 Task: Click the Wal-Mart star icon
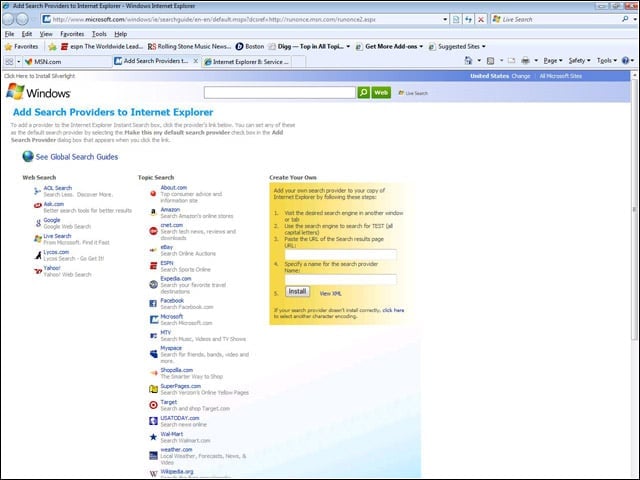tap(153, 437)
